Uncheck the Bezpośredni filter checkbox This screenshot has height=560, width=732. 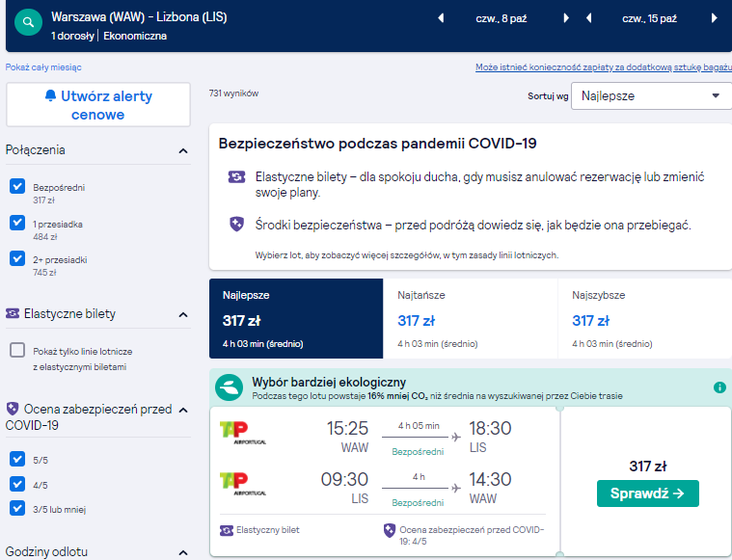(17, 186)
